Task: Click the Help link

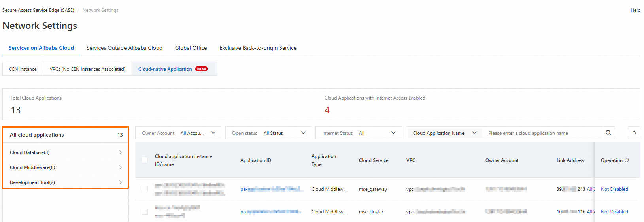Action: (x=635, y=10)
